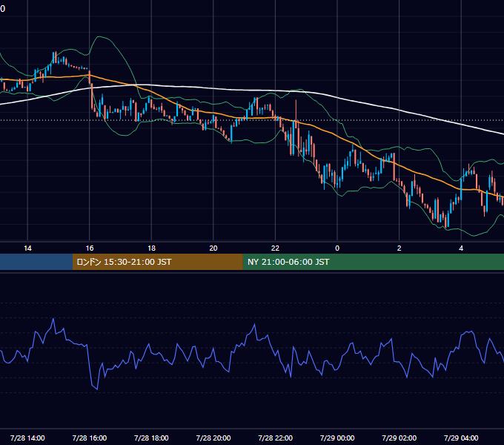Viewport: 504px width, 445px height.
Task: Click the 7/28 14:00 time label
Action: tap(27, 438)
